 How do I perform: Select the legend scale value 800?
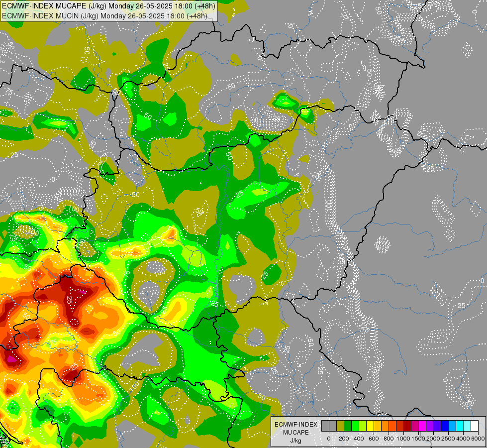389,439
